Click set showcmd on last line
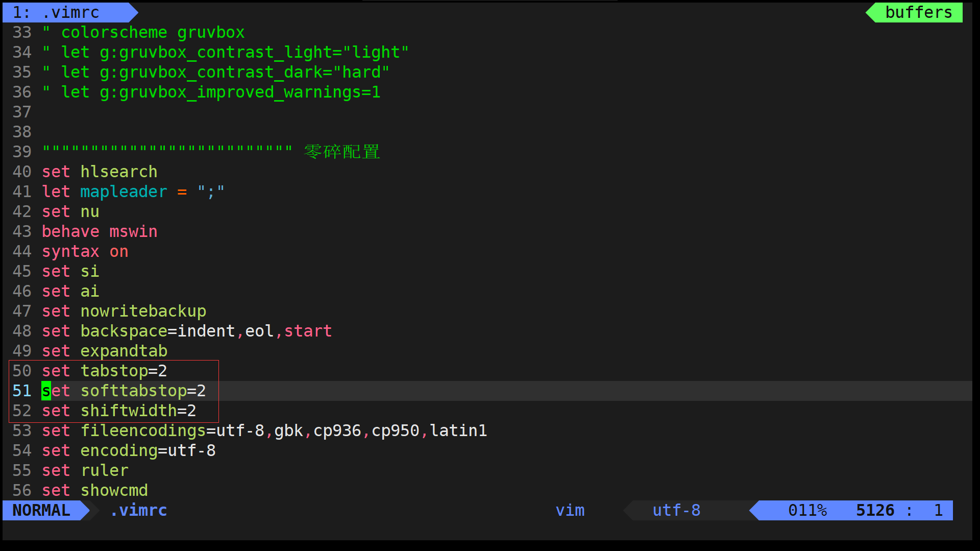Viewport: 980px width, 551px height. (x=95, y=490)
